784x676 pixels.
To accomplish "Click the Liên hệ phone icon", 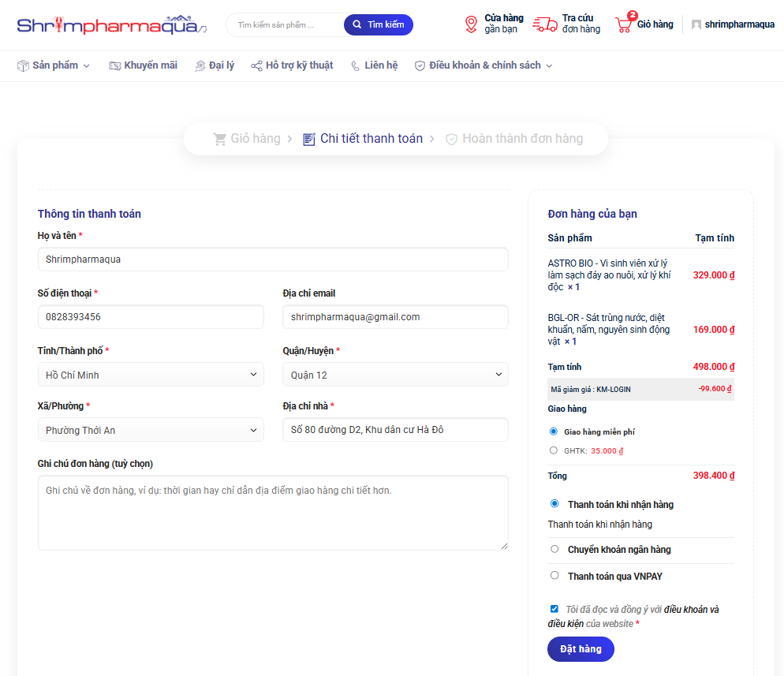I will tap(355, 65).
